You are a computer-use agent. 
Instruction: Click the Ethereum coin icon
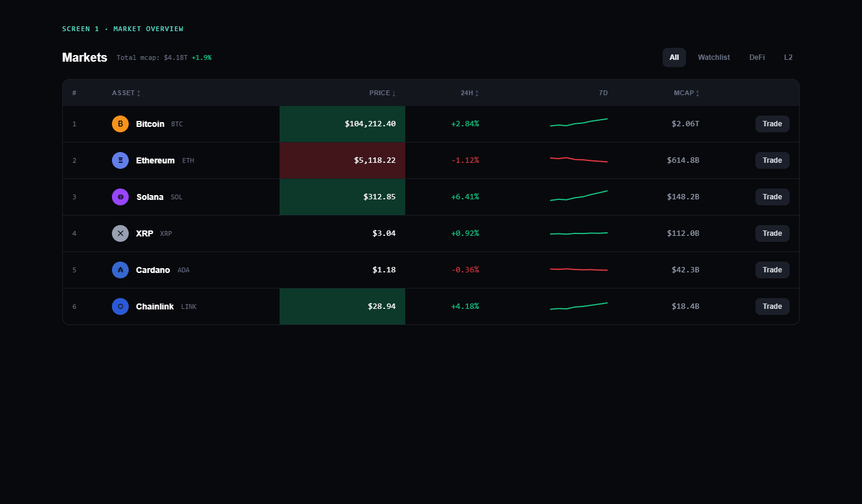120,160
